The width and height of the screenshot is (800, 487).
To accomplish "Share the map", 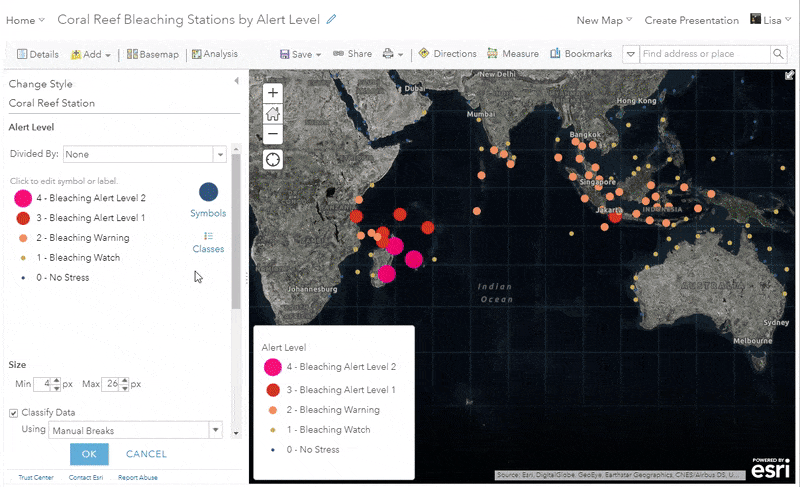I will [353, 54].
